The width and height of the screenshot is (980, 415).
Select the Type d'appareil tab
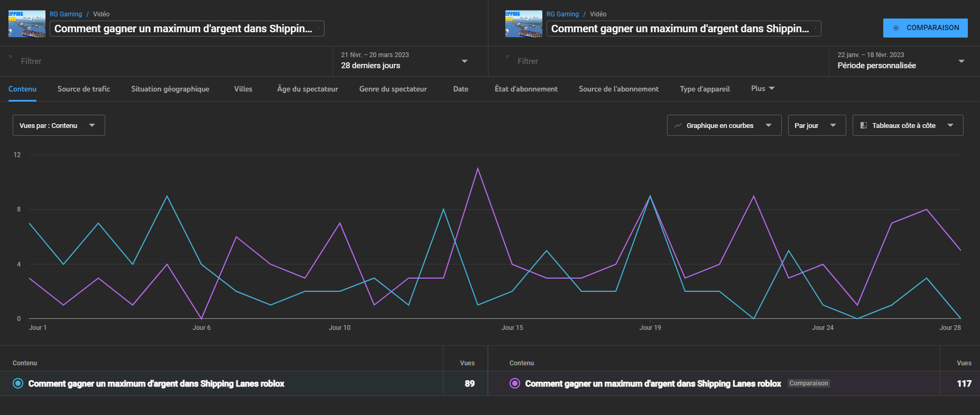(705, 89)
